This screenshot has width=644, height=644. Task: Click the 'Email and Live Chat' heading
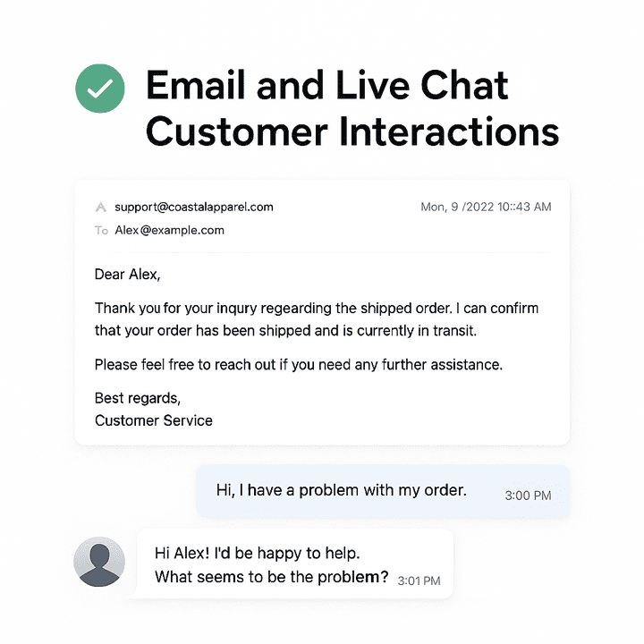[327, 85]
